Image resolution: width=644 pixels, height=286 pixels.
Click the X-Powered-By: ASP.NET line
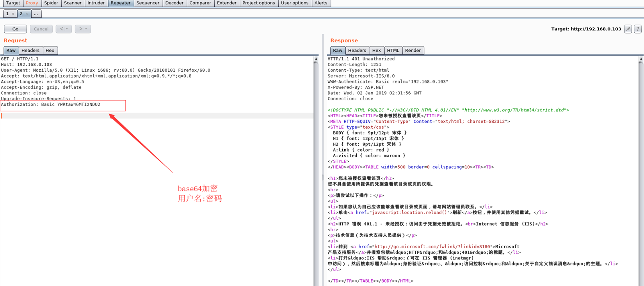[356, 87]
